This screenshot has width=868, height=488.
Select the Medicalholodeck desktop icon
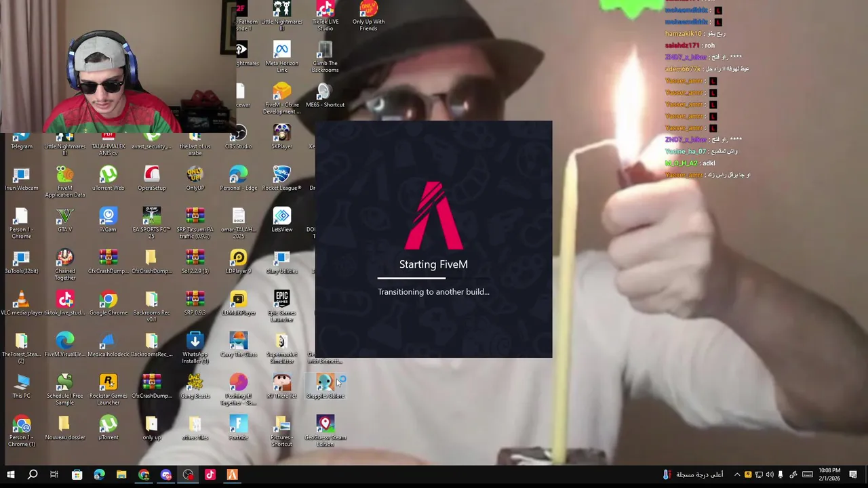point(108,344)
